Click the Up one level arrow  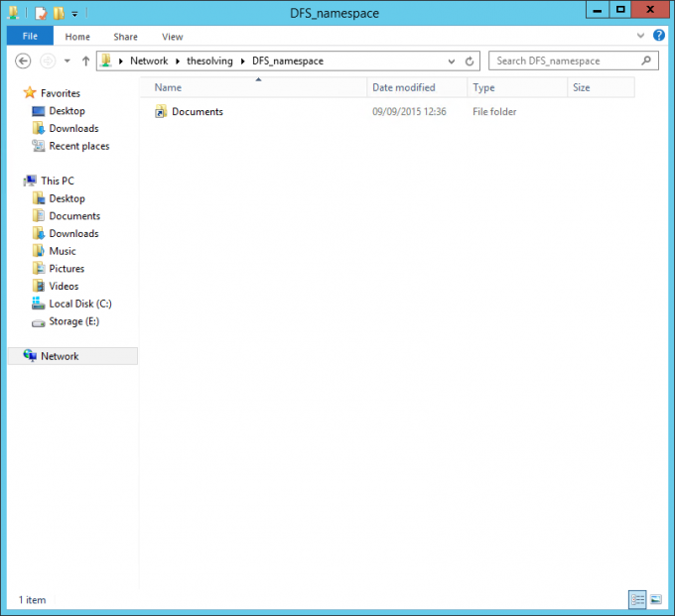(x=85, y=61)
